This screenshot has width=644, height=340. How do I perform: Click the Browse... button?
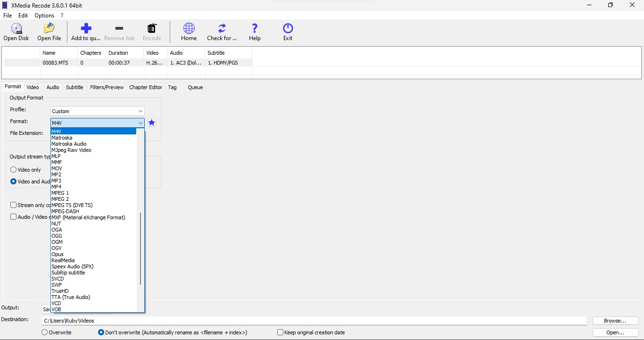point(615,321)
